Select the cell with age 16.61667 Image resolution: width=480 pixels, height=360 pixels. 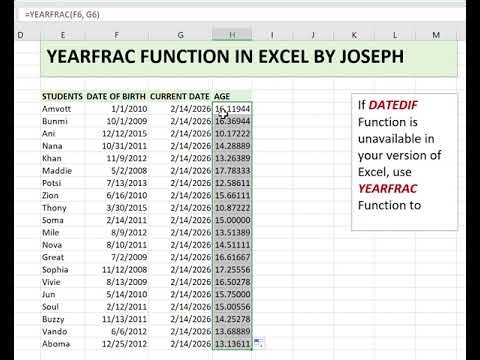[x=232, y=257]
